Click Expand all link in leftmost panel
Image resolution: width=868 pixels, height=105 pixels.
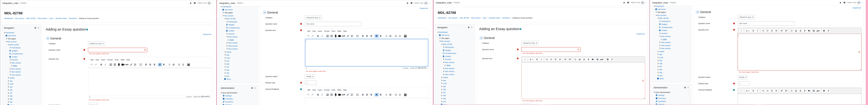tap(207, 34)
